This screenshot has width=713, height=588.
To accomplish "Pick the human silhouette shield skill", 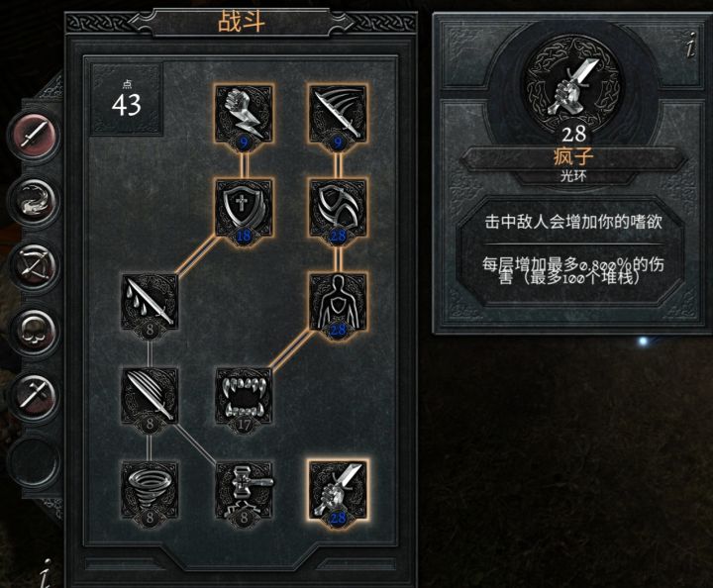I will 338,302.
